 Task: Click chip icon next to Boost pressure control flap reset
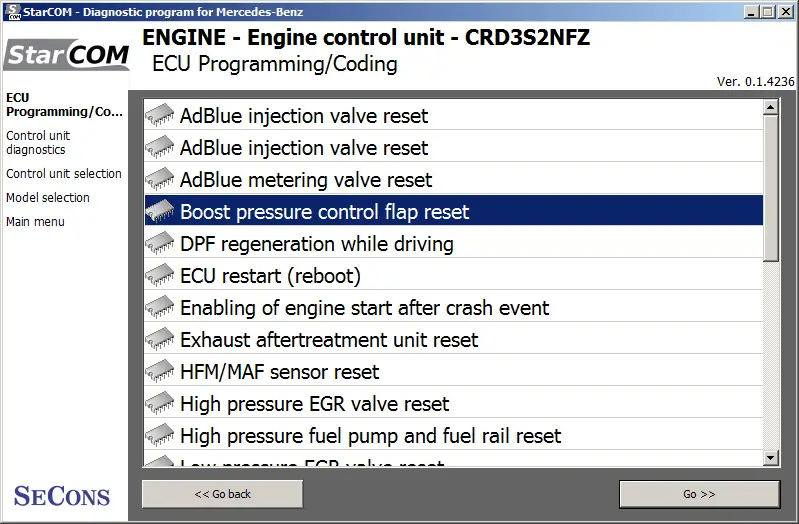(159, 212)
